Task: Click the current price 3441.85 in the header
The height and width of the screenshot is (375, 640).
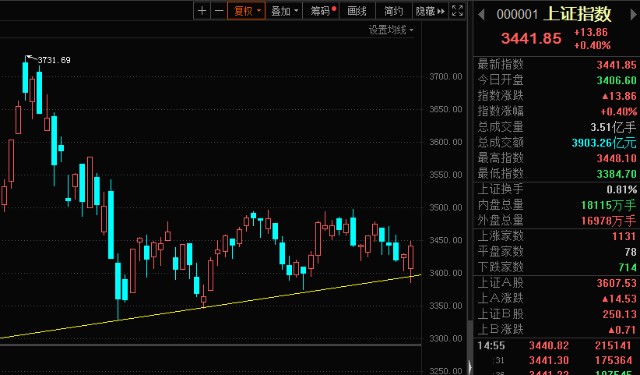Action: click(x=531, y=39)
